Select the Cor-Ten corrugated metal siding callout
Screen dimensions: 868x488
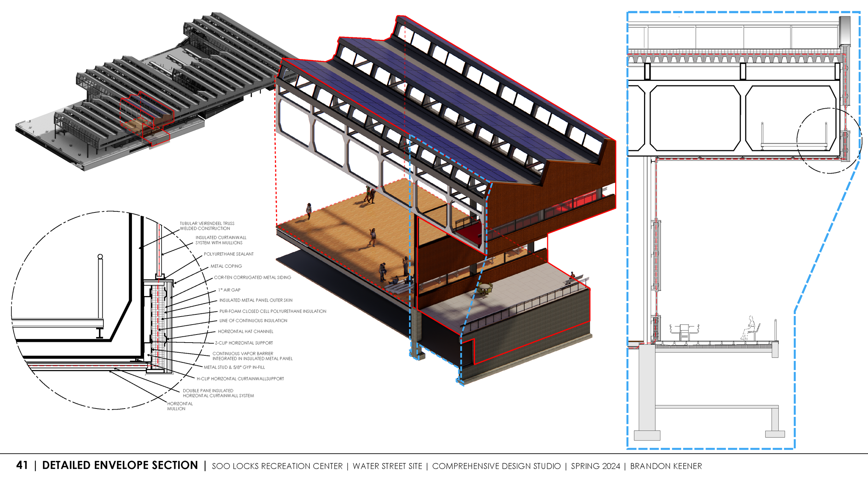[253, 277]
